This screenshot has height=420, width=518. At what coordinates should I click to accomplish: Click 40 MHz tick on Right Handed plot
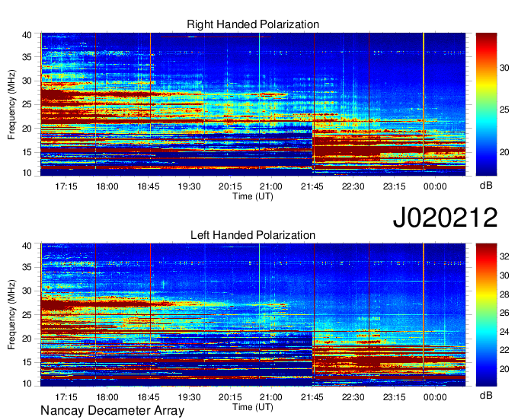coord(27,35)
